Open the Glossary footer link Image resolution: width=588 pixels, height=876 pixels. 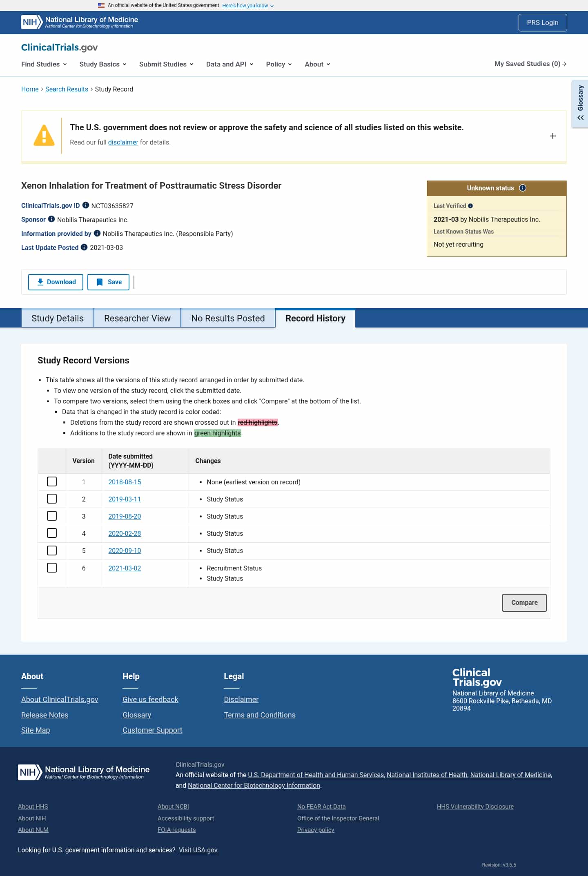click(x=137, y=715)
